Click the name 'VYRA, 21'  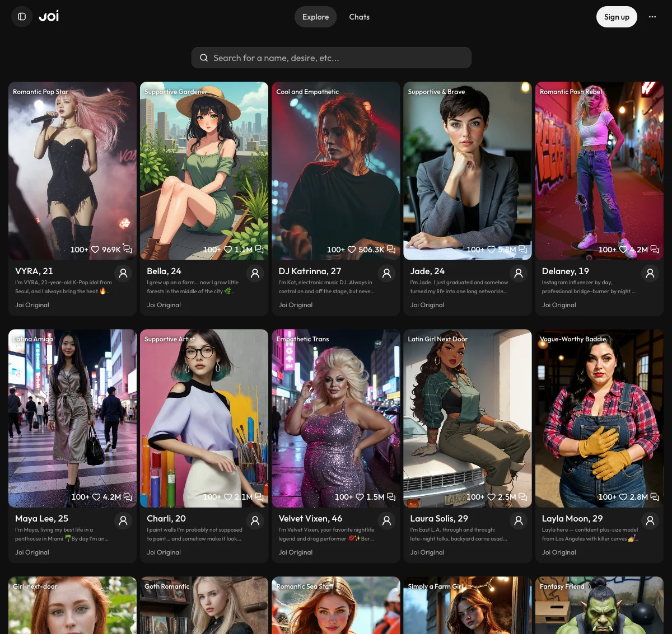(34, 271)
